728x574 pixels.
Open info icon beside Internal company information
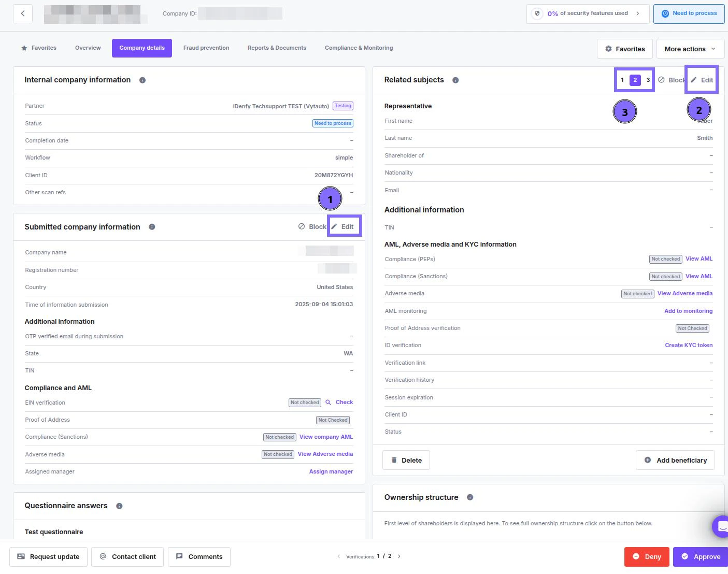142,80
